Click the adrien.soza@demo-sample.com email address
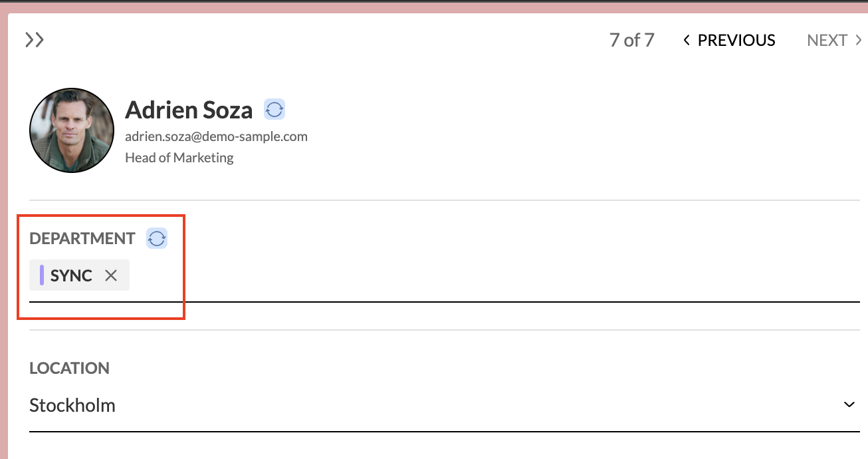The height and width of the screenshot is (459, 868). (x=216, y=136)
